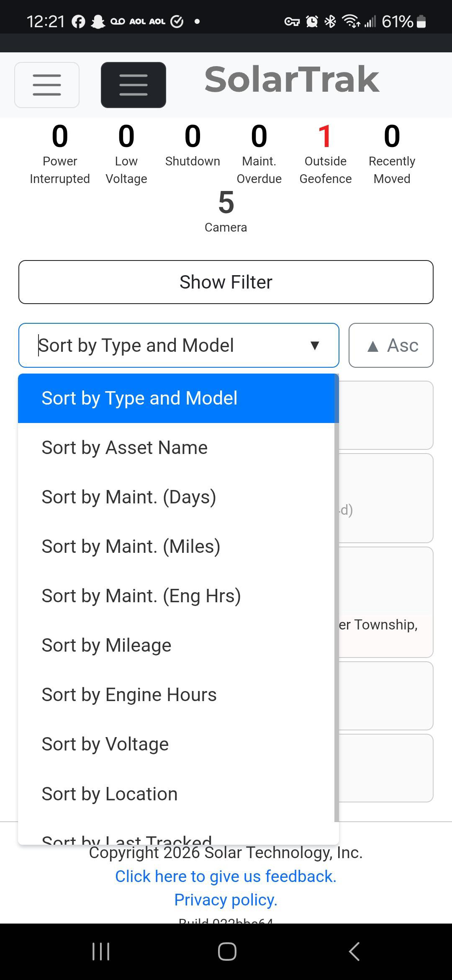Screen dimensions: 452x980
Task: Choose Sort by Voltage option
Action: tap(105, 744)
